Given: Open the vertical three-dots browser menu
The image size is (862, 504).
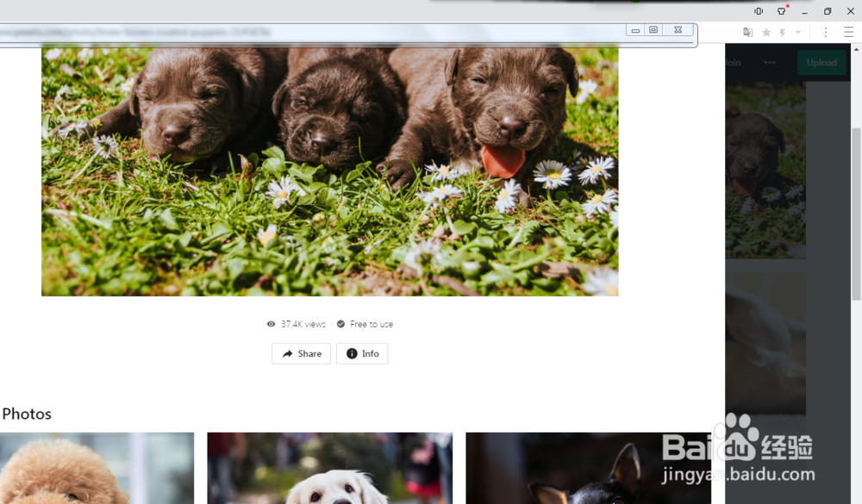Looking at the screenshot, I should [826, 33].
